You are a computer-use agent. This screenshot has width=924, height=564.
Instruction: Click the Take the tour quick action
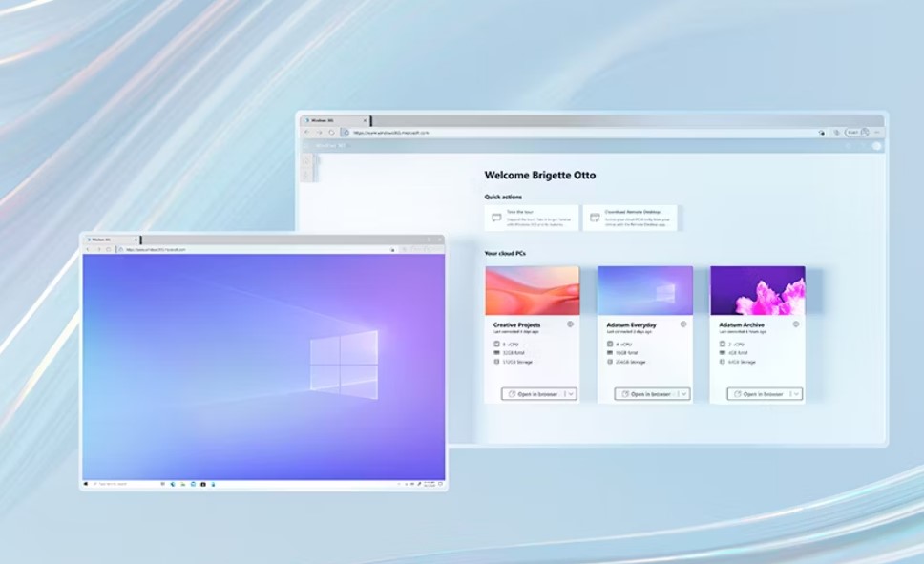click(532, 218)
